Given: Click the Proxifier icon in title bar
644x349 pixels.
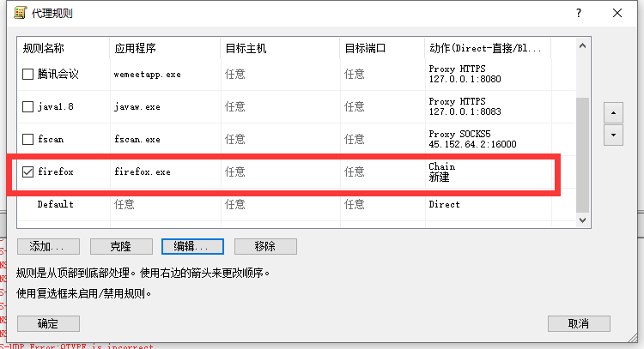Looking at the screenshot, I should click(x=11, y=13).
